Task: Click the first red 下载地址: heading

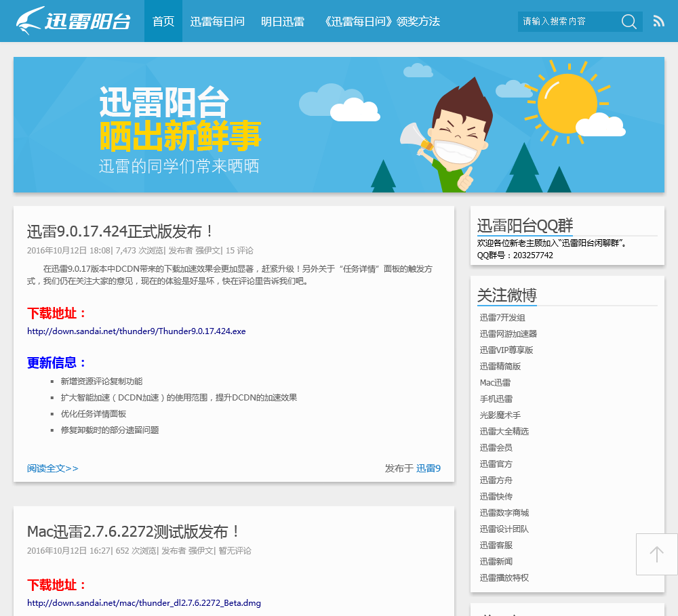Action: (57, 313)
